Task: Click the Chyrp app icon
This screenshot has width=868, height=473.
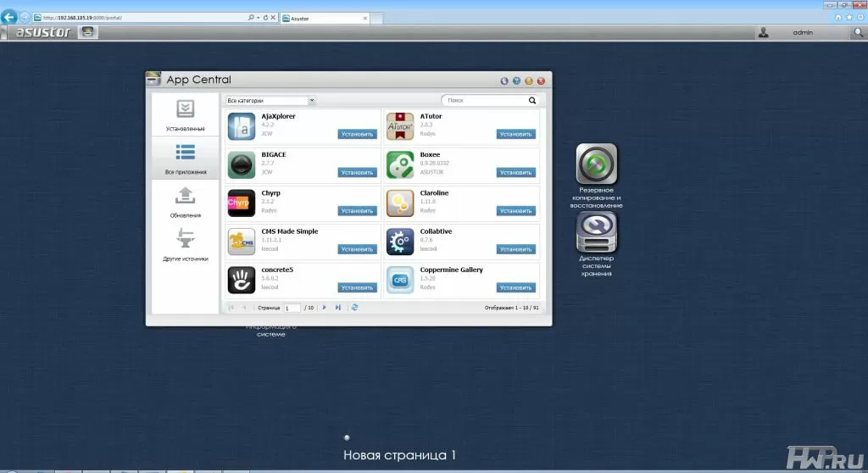Action: click(242, 203)
